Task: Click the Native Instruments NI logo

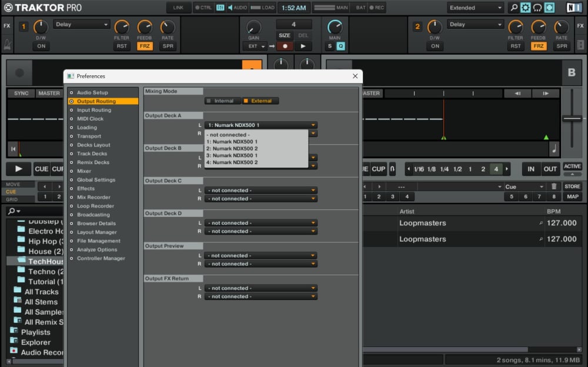Action: pos(574,8)
